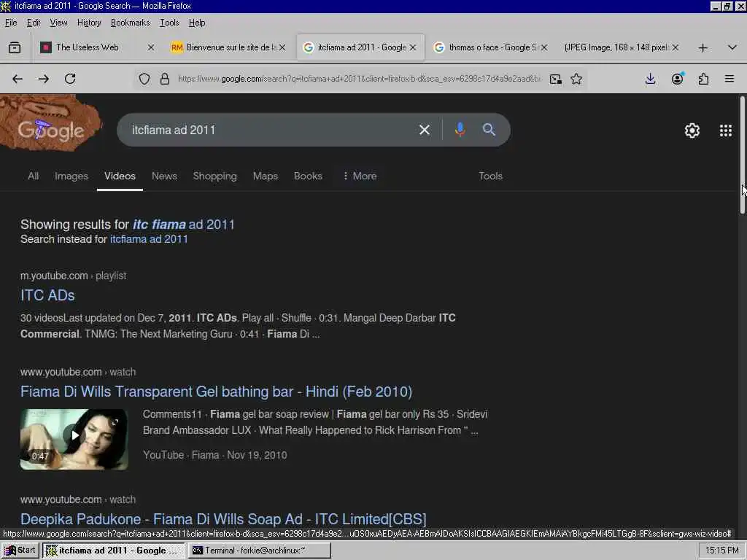
Task: Open the Bookmarks menu
Action: point(130,23)
